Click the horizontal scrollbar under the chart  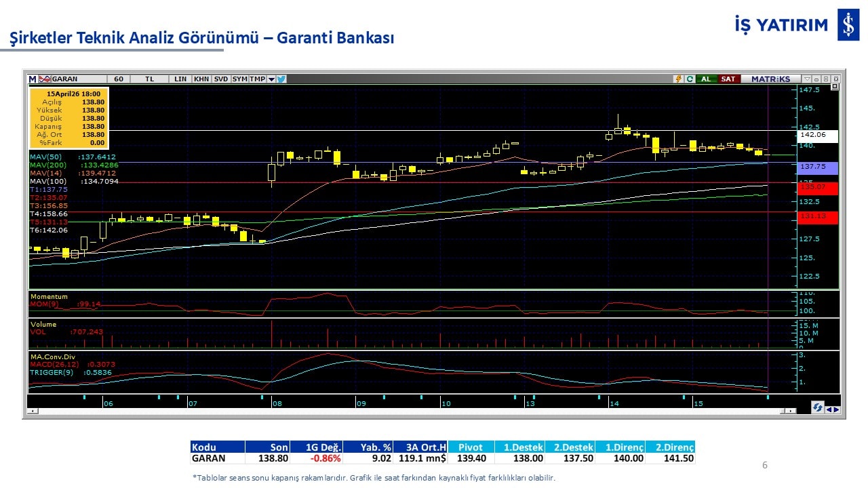407,411
